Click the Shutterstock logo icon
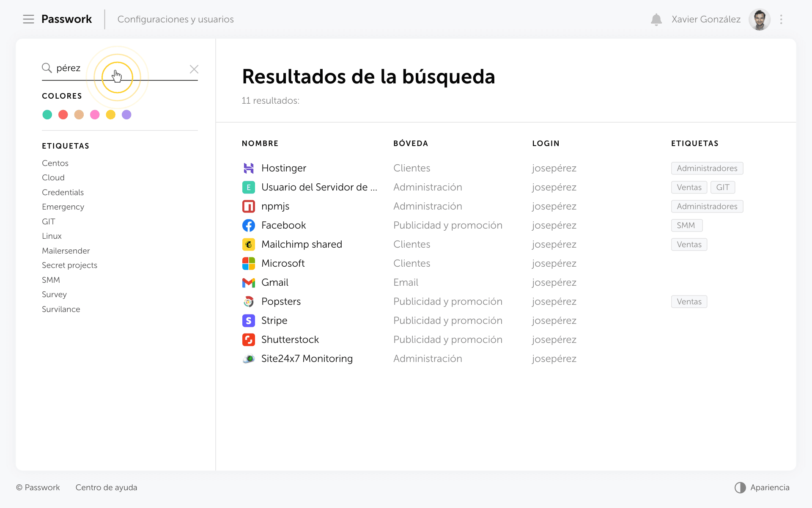This screenshot has width=812, height=508. [249, 340]
